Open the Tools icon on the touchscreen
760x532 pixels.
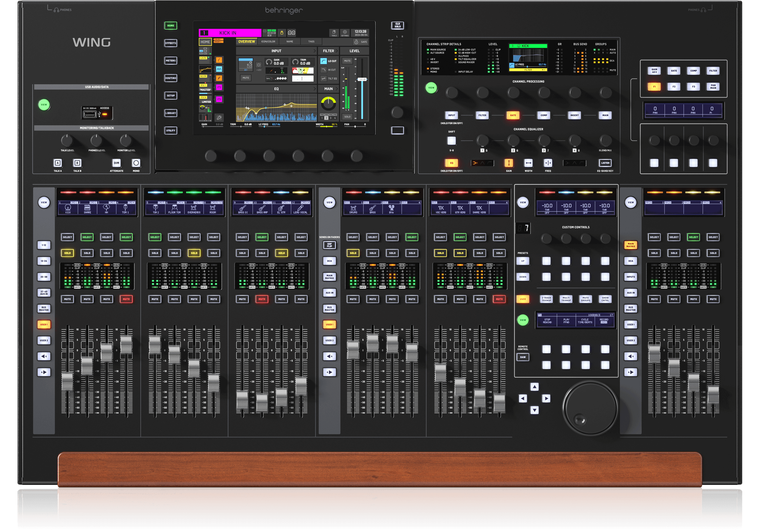pyautogui.click(x=334, y=33)
